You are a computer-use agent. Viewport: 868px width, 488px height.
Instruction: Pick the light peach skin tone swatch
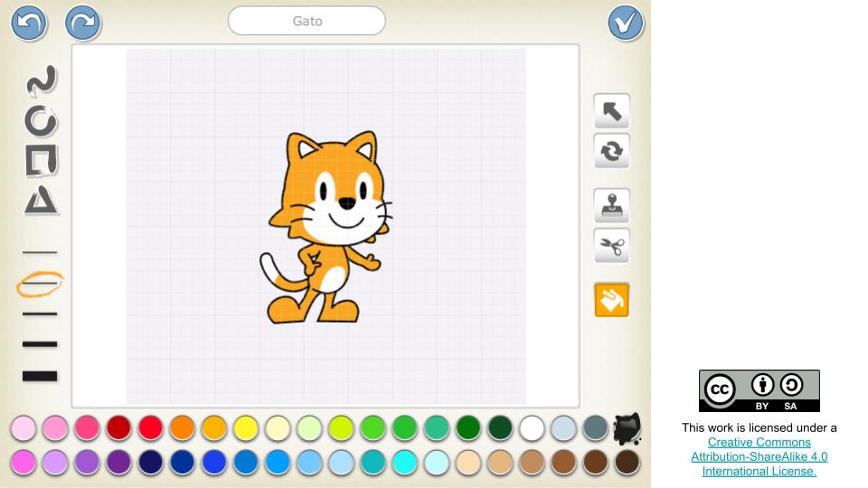[x=468, y=462]
